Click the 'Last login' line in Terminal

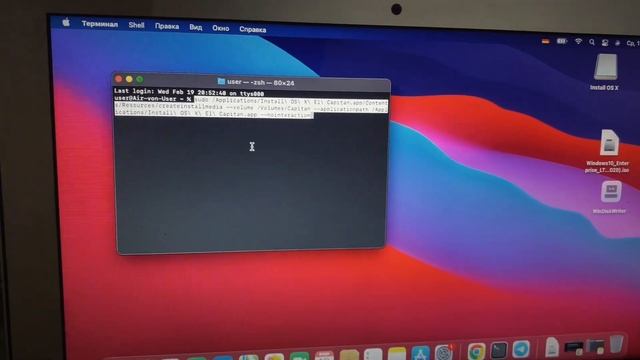tap(189, 92)
